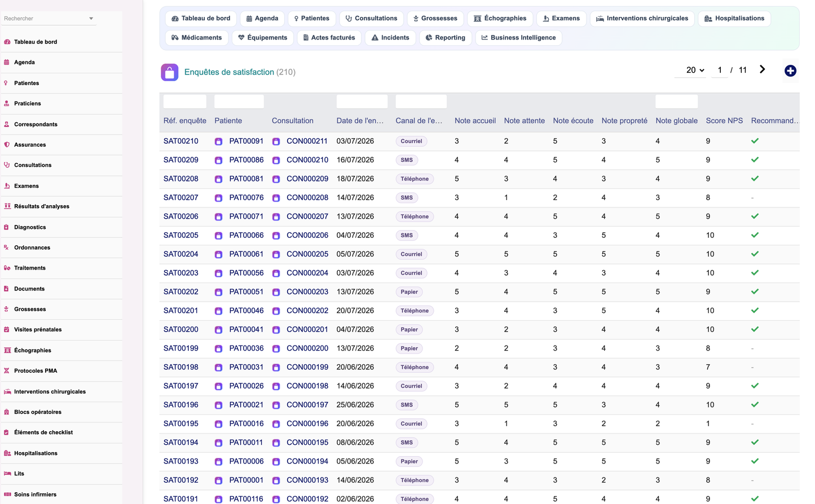This screenshot has width=815, height=504.
Task: Click Réf. enquête filter field
Action: pos(185,101)
